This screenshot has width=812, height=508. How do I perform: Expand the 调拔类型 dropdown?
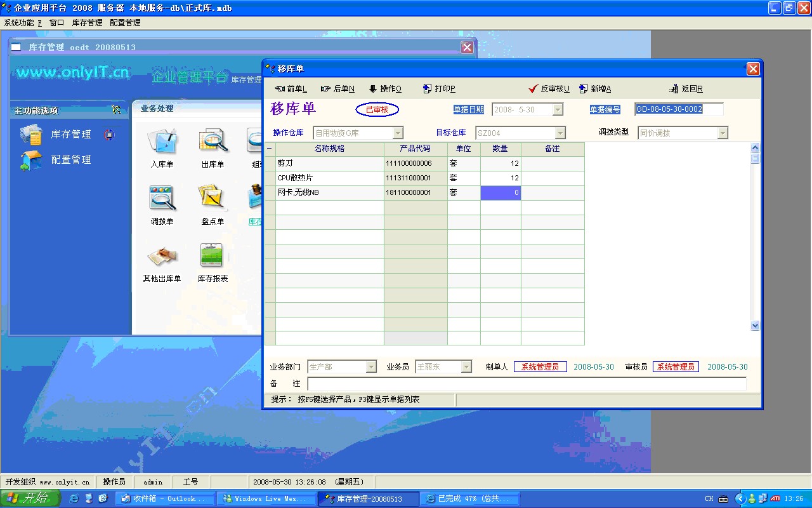(x=723, y=133)
